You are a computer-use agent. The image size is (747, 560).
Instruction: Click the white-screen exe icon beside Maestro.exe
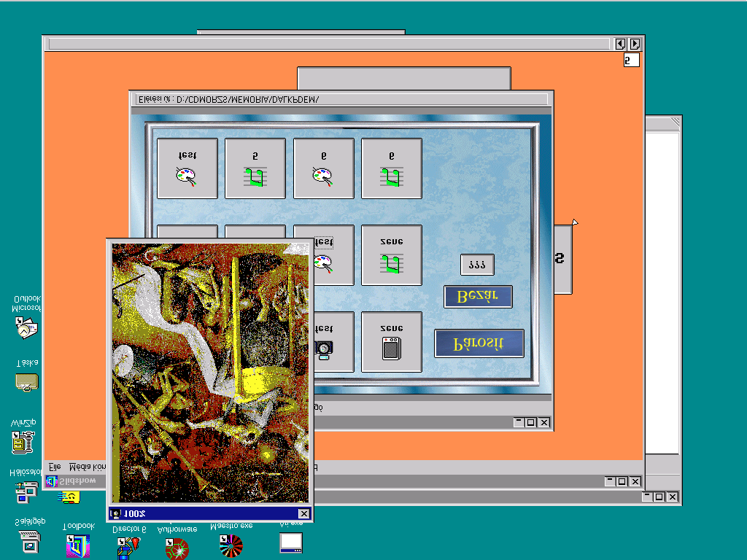(x=291, y=541)
